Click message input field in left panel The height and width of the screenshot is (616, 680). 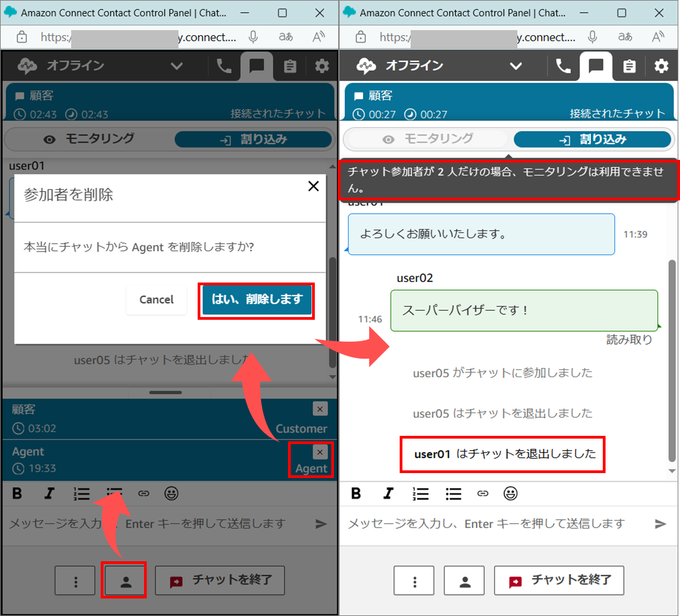click(159, 524)
